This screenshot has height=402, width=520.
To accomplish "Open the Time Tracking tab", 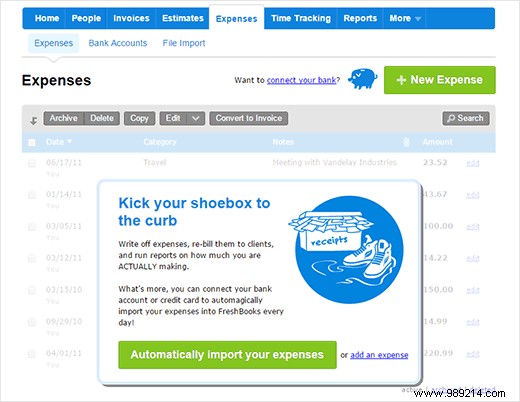I will point(301,18).
